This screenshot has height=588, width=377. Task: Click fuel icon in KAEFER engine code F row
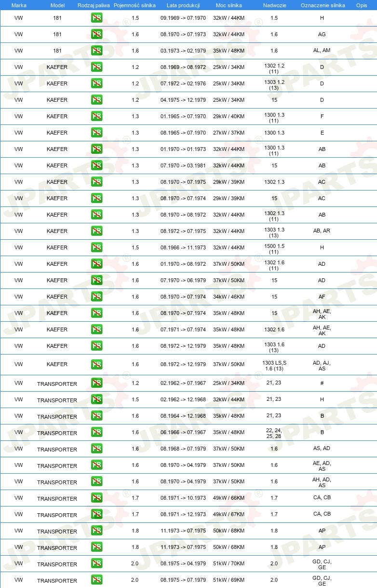click(x=96, y=117)
